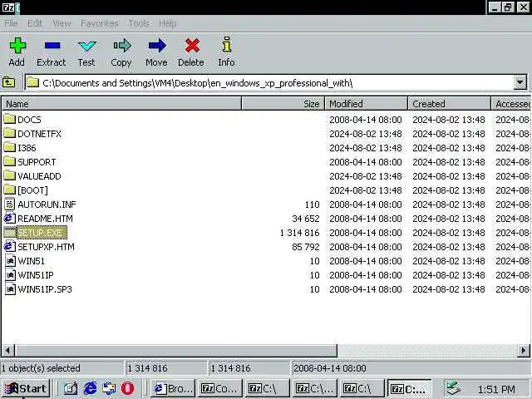Viewport: 532px width, 399px height.
Task: Click the green Add plus icon
Action: coord(17,46)
